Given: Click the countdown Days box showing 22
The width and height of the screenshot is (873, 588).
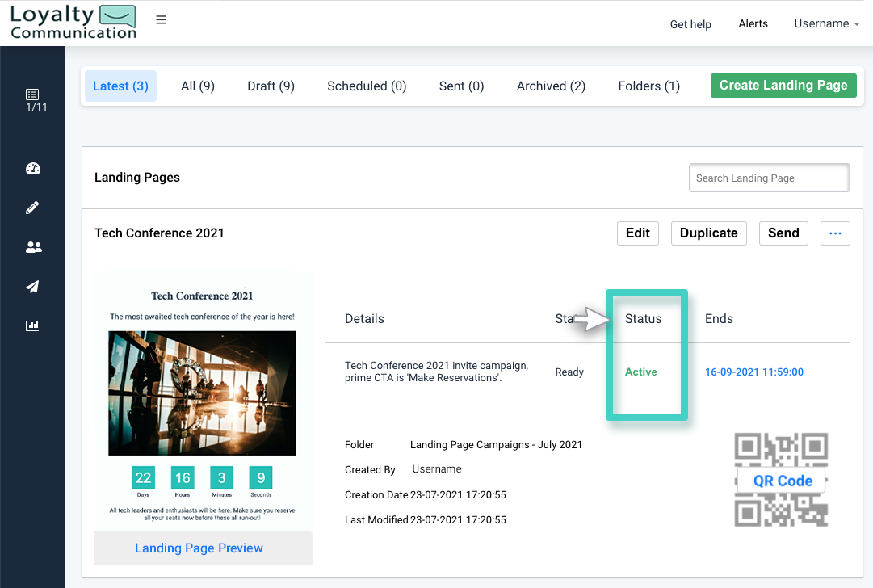Looking at the screenshot, I should pyautogui.click(x=143, y=477).
